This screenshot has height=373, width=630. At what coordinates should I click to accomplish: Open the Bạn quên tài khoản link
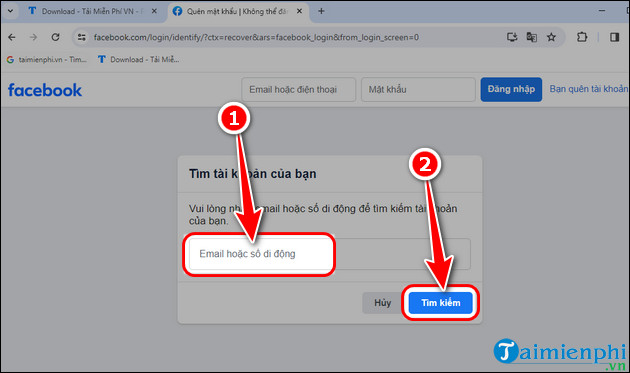(589, 89)
